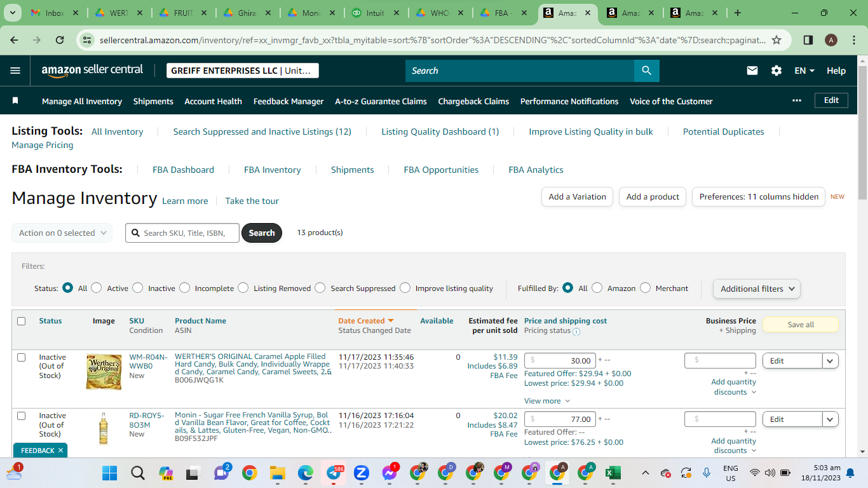The width and height of the screenshot is (868, 488).
Task: Open Account Health from the navigation bar
Action: [213, 101]
